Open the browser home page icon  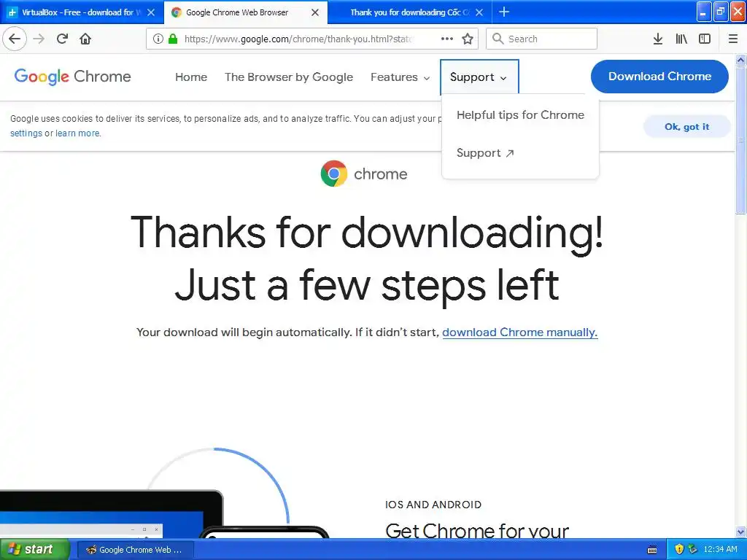point(85,39)
